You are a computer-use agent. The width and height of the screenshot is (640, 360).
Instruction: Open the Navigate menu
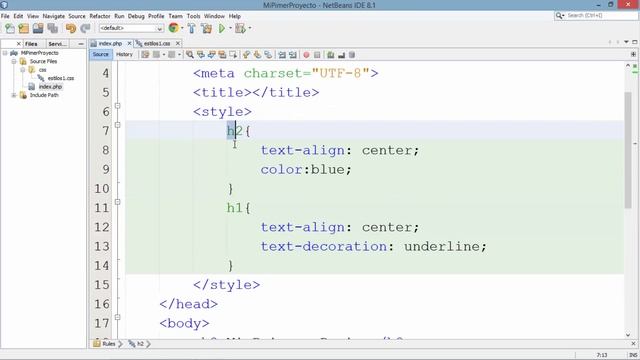pos(53,16)
